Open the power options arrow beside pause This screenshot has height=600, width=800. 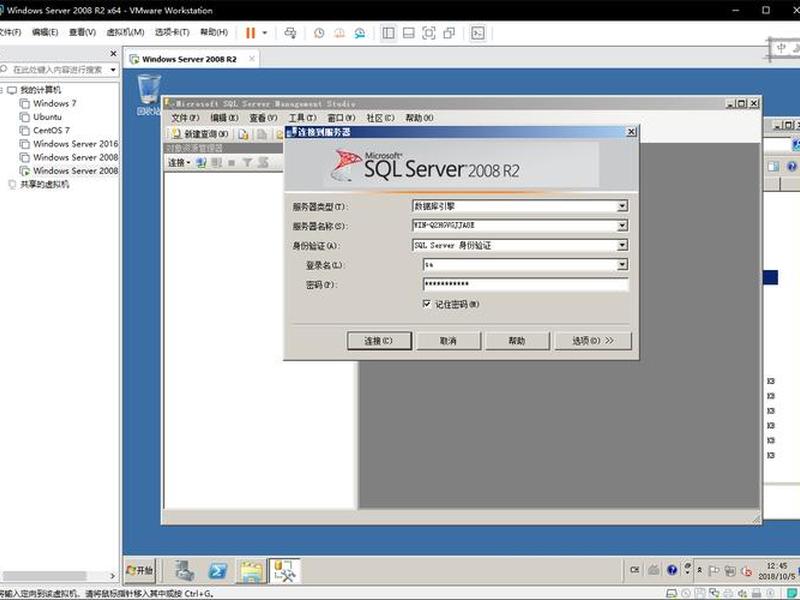point(265,33)
